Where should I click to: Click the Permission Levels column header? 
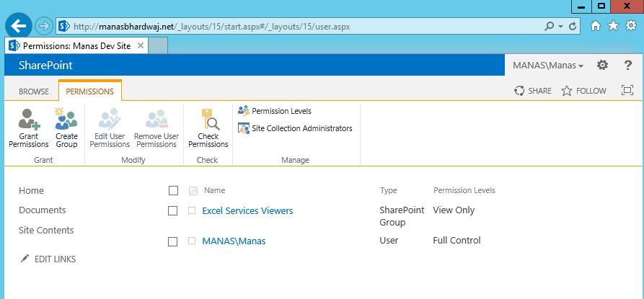coord(464,190)
